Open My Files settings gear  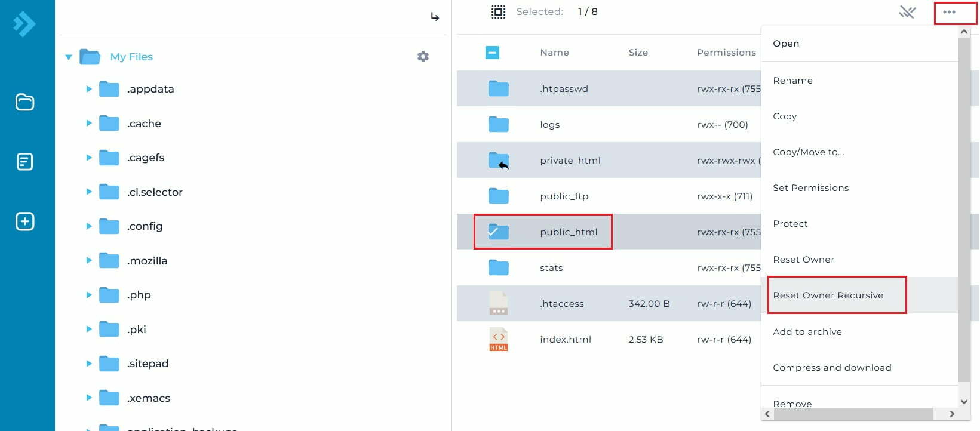423,57
